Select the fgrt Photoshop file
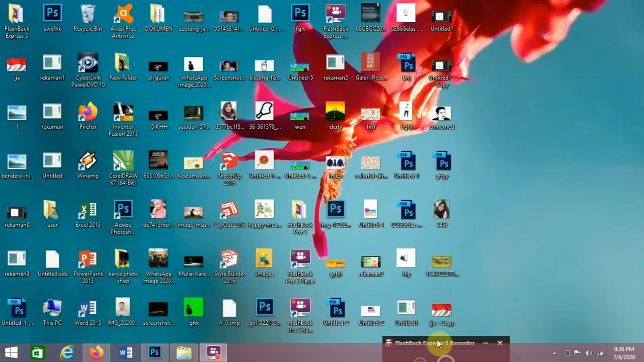644x362 pixels. [300, 18]
